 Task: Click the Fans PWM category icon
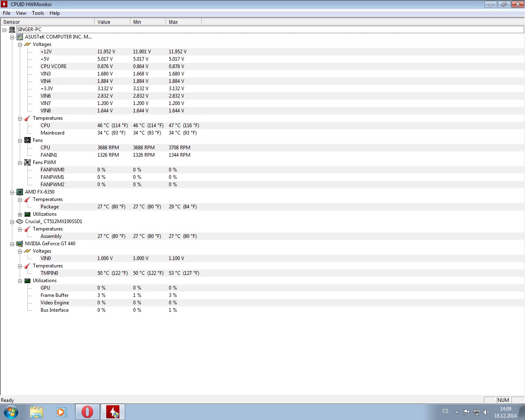coord(27,162)
